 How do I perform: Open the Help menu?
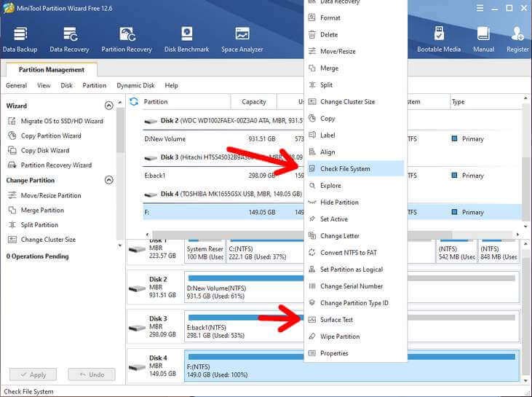171,85
